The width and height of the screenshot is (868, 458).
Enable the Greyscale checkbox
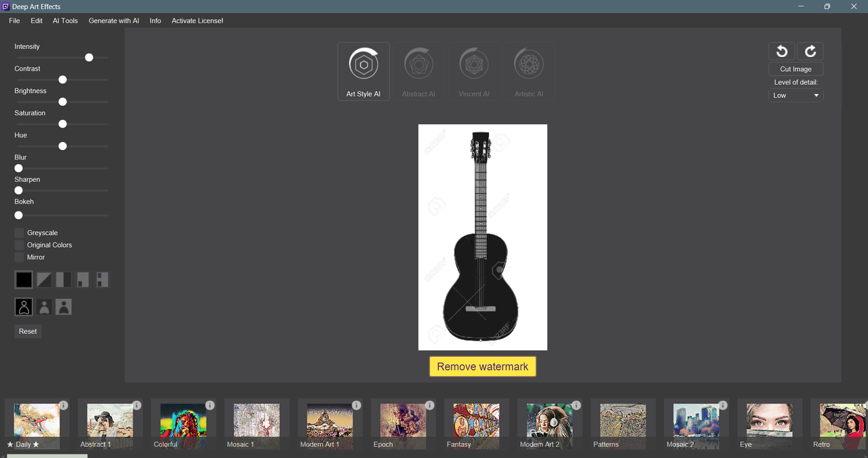[x=20, y=233]
